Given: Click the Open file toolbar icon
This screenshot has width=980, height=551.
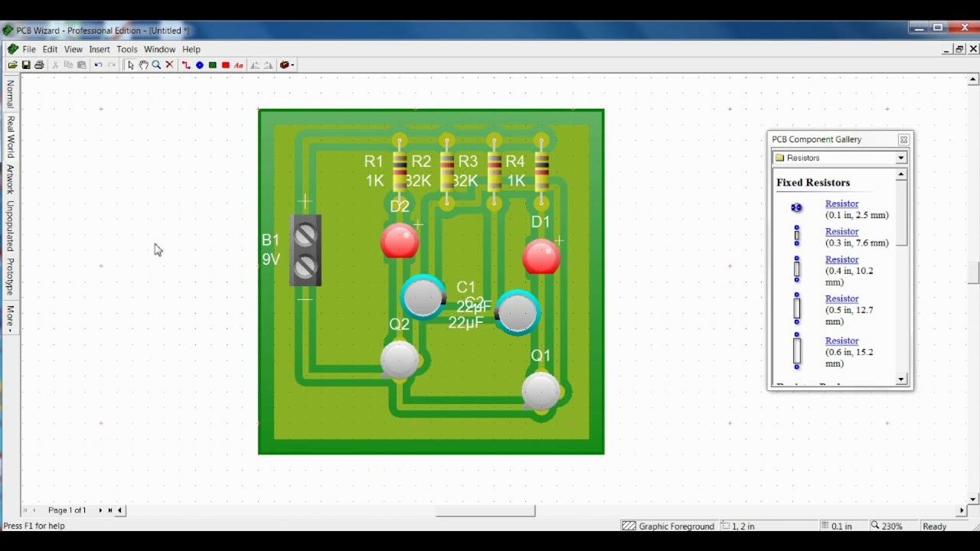Looking at the screenshot, I should pyautogui.click(x=13, y=65).
